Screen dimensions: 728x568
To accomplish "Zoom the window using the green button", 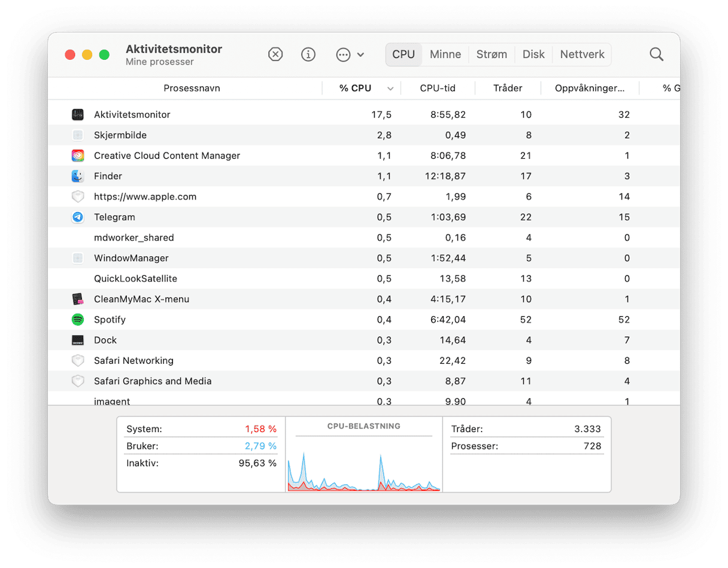I will tap(104, 54).
